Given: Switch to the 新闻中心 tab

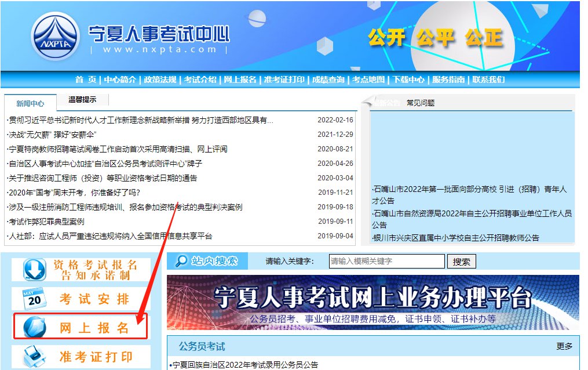Looking at the screenshot, I should click(30, 103).
